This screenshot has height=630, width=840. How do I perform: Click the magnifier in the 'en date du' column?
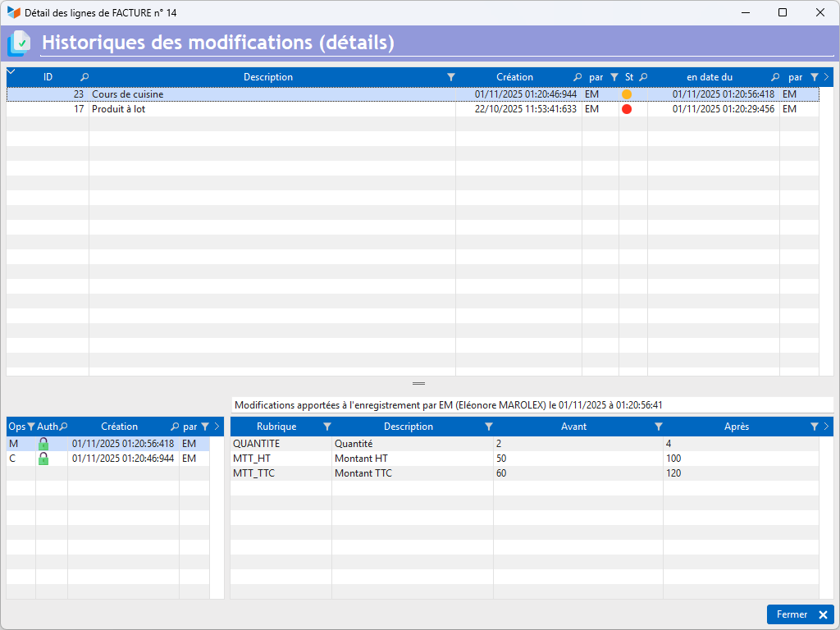(775, 77)
